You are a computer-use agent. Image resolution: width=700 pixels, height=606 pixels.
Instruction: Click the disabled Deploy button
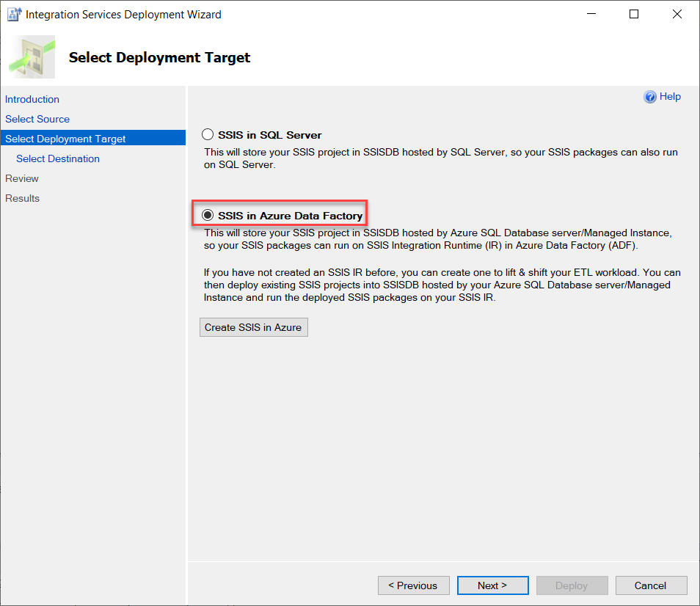[x=572, y=585]
